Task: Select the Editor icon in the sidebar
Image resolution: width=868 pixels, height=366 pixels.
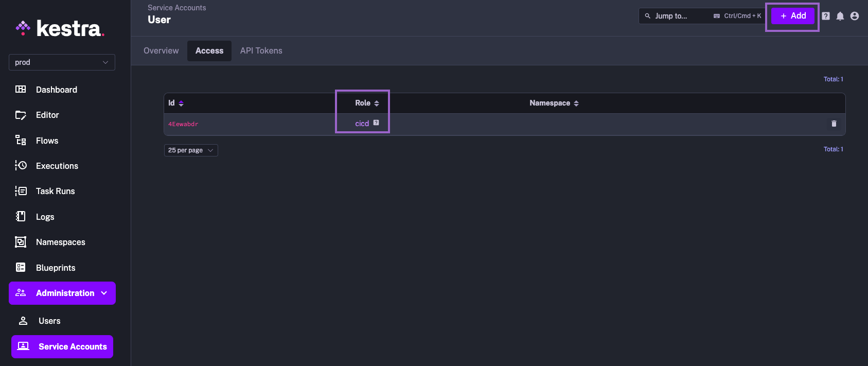Action: [47, 115]
